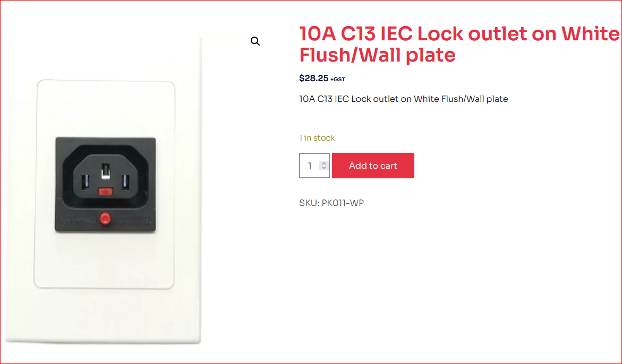Screen dimensions: 622x364
Task: Click the red locking tab inside the socket
Action: click(105, 192)
